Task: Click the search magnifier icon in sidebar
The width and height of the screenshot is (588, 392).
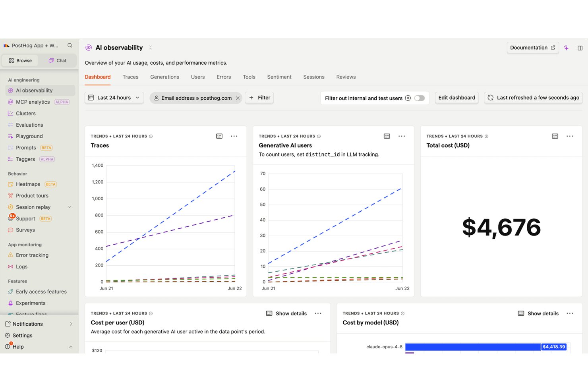Action: coord(70,46)
